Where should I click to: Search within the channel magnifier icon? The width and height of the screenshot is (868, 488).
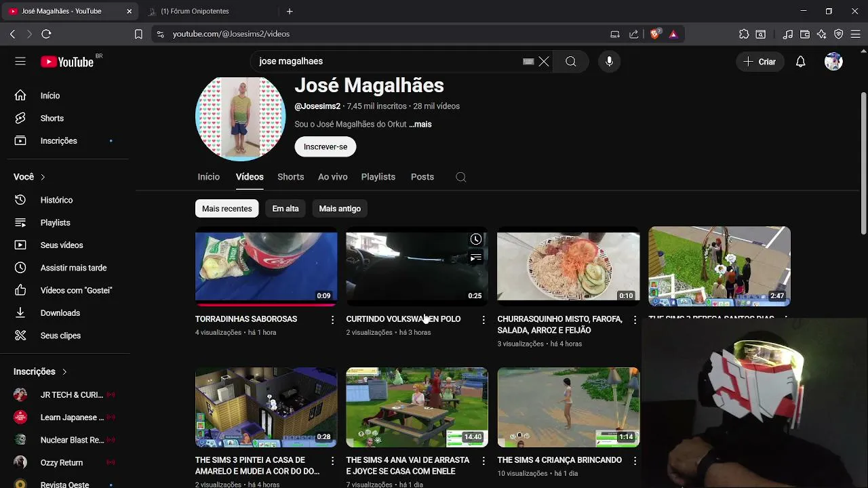(461, 177)
